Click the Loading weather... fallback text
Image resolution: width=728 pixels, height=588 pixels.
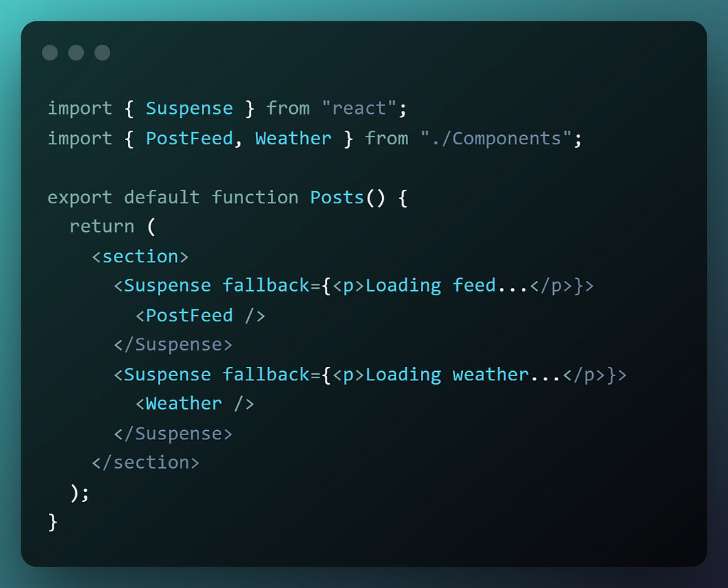pyautogui.click(x=464, y=375)
